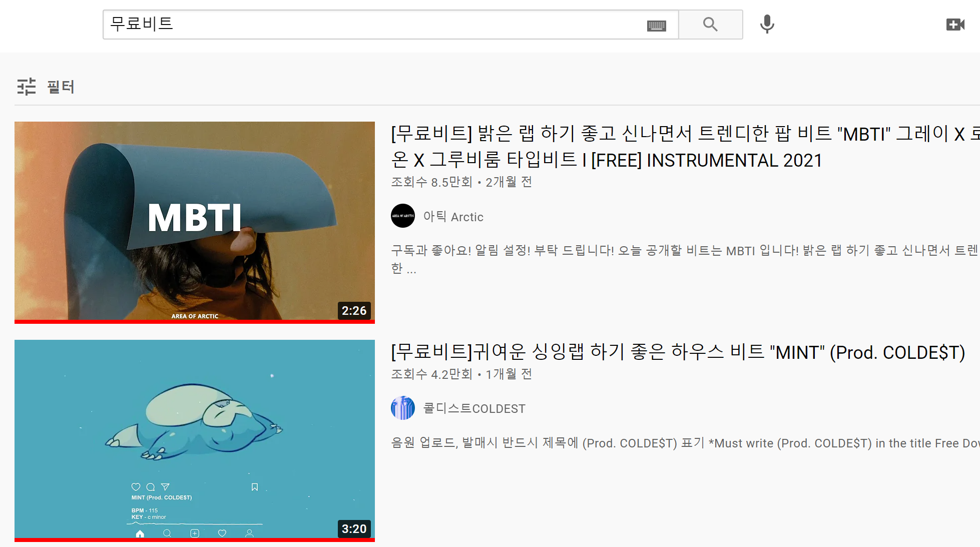
Task: Click red progress bar under MINT thumbnail
Action: pos(195,540)
